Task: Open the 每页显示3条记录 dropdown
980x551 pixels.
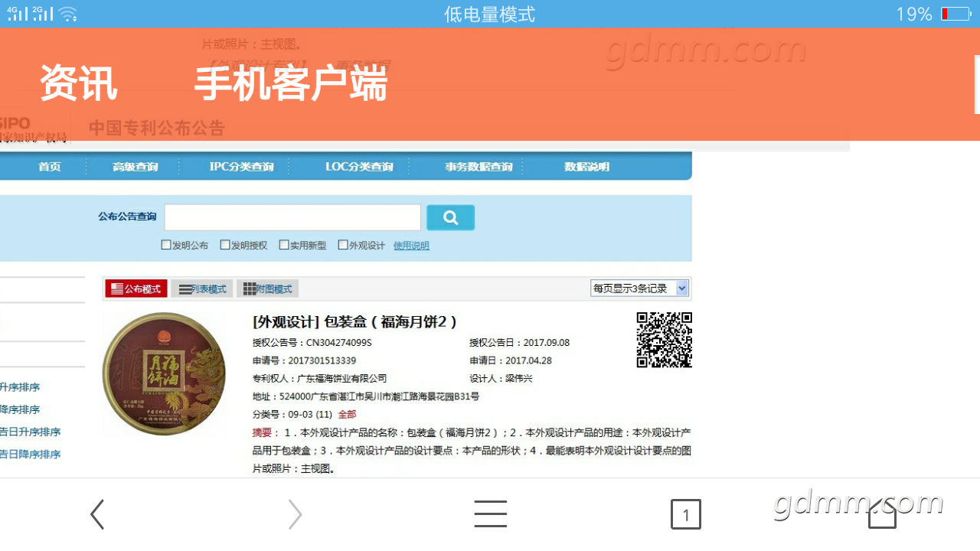Action: tap(639, 289)
